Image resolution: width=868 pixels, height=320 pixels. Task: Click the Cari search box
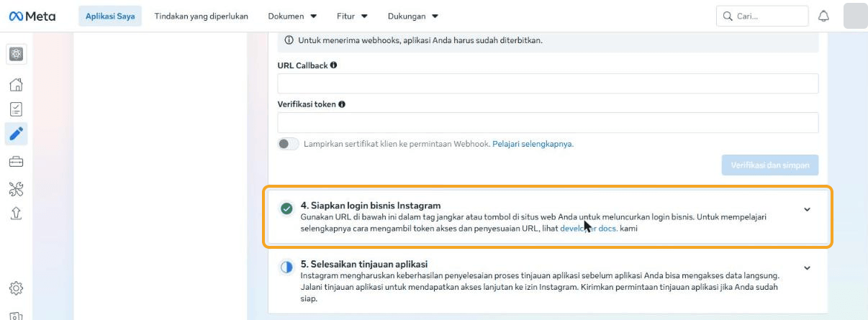762,16
